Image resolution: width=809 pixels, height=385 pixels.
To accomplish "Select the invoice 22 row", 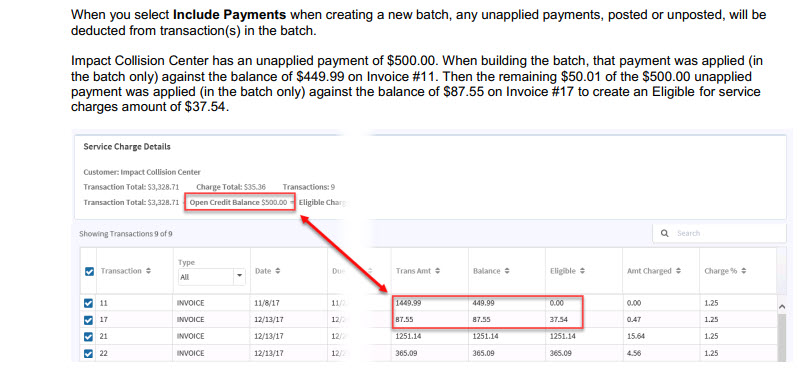I will pyautogui.click(x=428, y=354).
